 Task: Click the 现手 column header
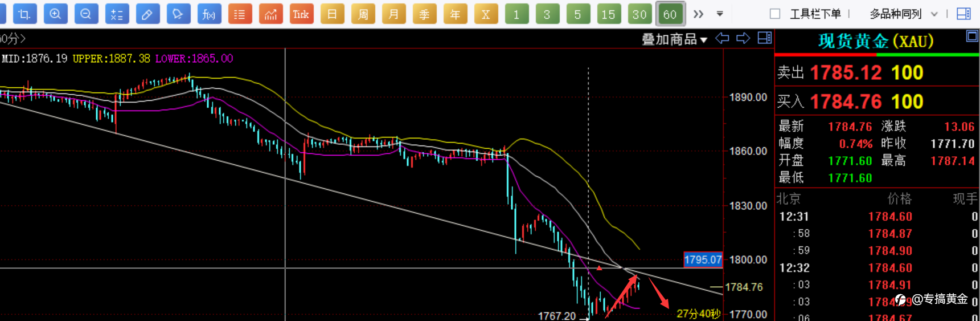coord(965,198)
